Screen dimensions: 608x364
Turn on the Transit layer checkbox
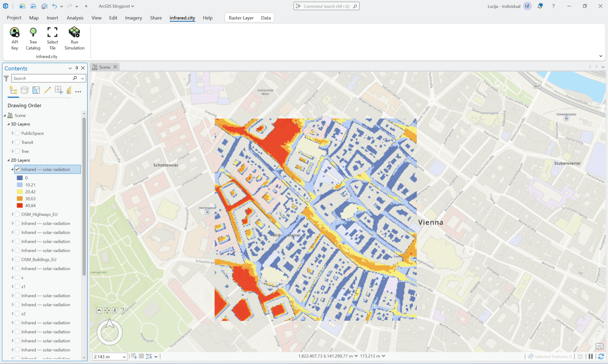18,142
